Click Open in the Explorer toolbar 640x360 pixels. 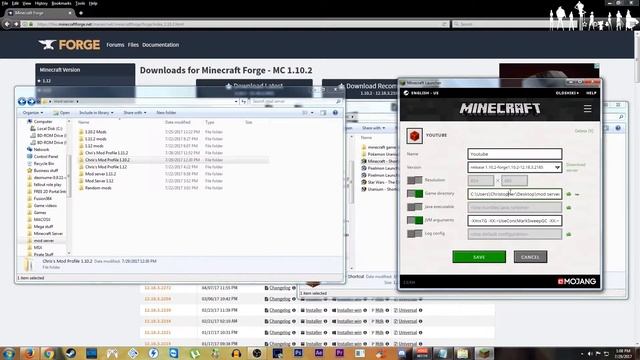pos(62,113)
